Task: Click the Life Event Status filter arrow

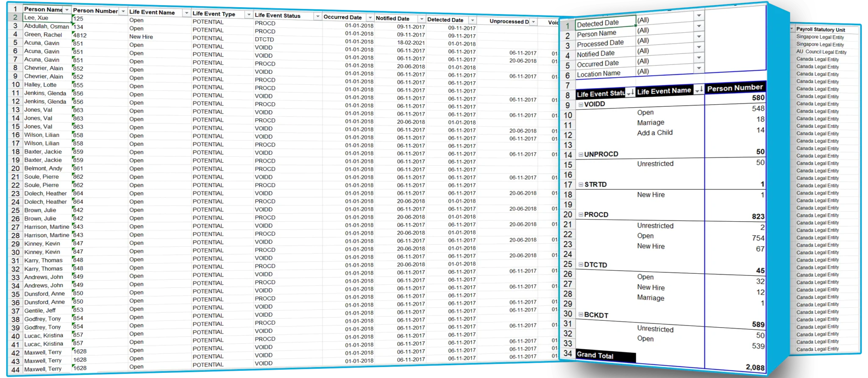Action: coord(317,17)
